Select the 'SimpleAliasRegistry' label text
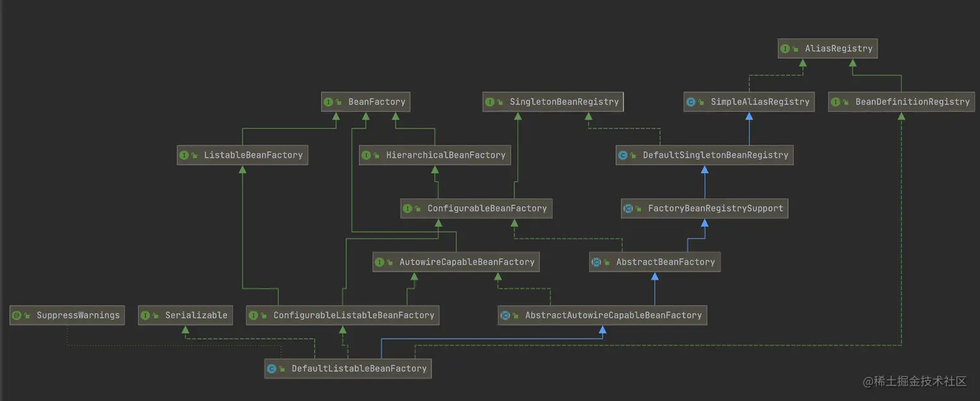This screenshot has width=980, height=401. point(760,102)
